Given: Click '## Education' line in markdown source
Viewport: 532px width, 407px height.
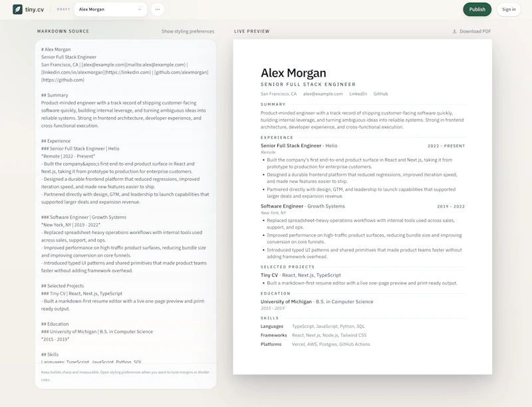Looking at the screenshot, I should [x=55, y=325].
